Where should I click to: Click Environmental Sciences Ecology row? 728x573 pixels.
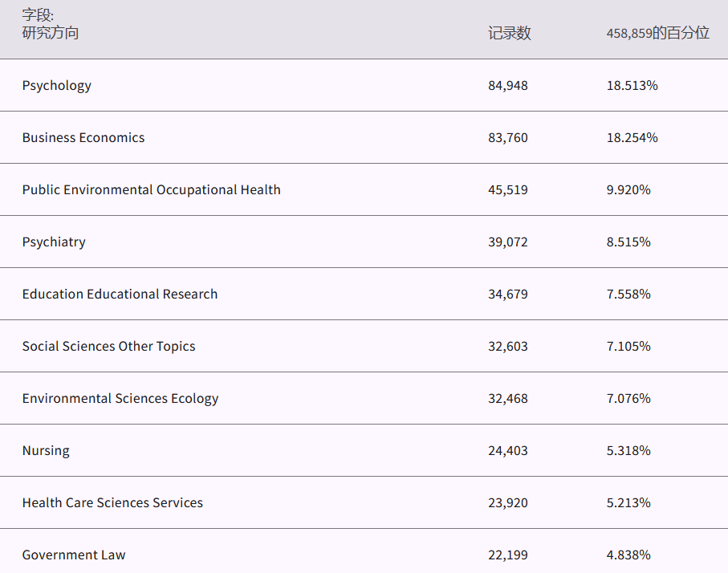(x=120, y=399)
